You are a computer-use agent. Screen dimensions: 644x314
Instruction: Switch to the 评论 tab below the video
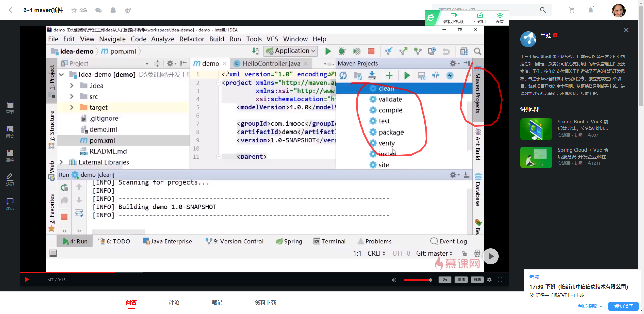[174, 302]
